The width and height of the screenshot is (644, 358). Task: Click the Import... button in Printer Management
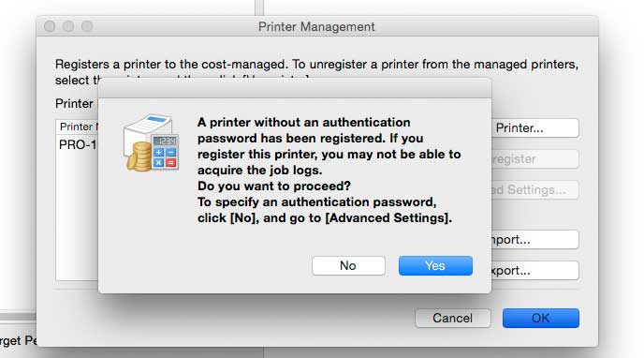(535, 240)
